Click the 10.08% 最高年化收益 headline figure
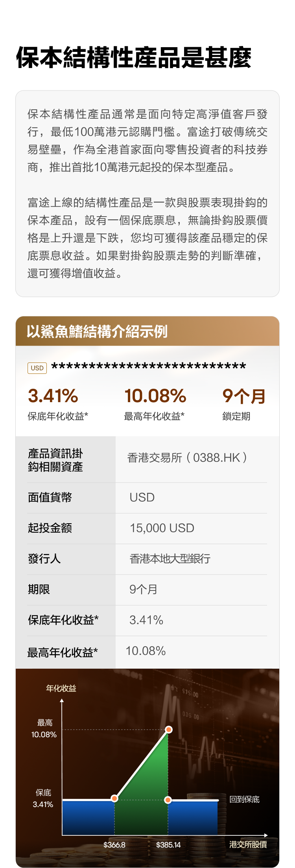 (x=155, y=396)
